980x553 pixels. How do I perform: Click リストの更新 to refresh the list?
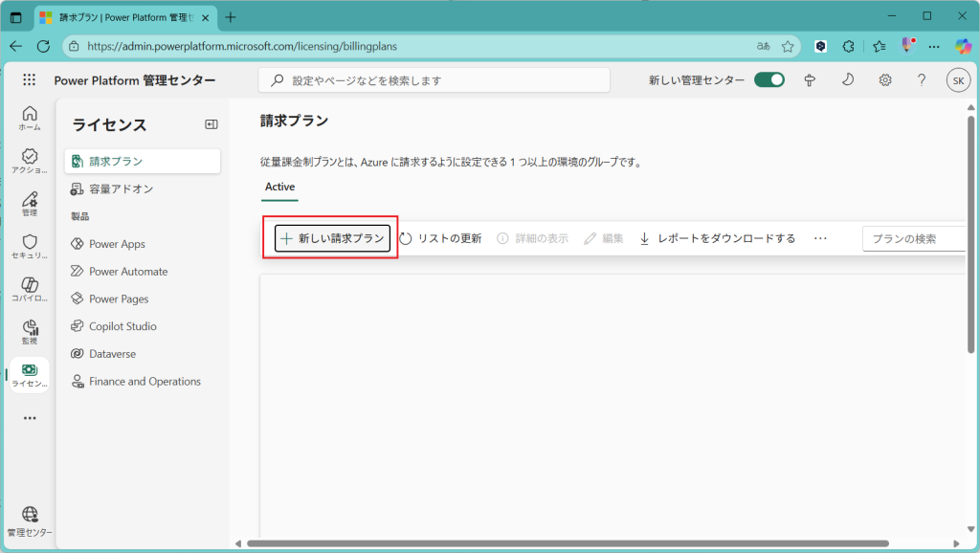click(x=440, y=238)
